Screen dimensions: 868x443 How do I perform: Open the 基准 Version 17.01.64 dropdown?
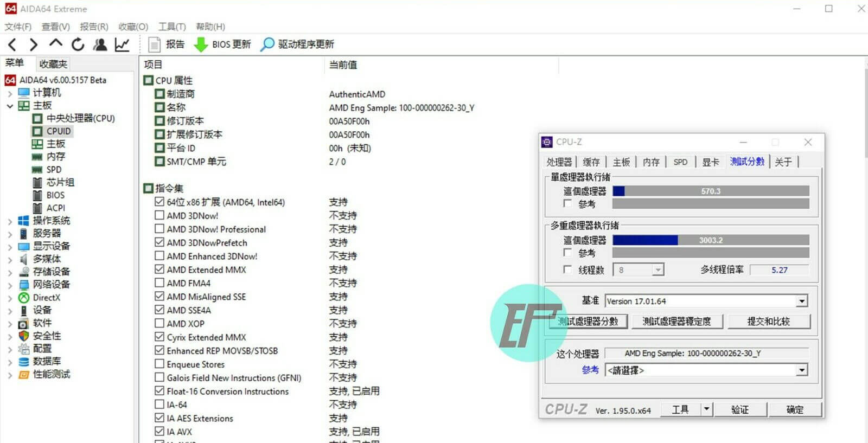801,301
